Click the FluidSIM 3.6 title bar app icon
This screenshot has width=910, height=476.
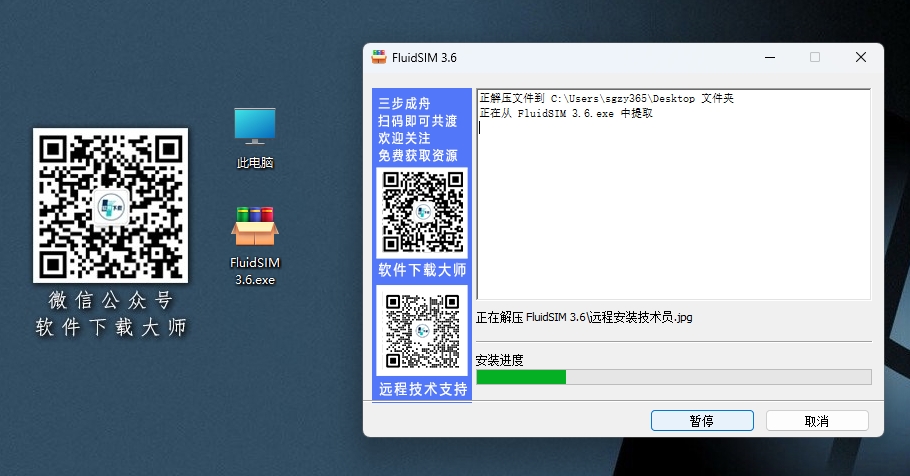379,58
